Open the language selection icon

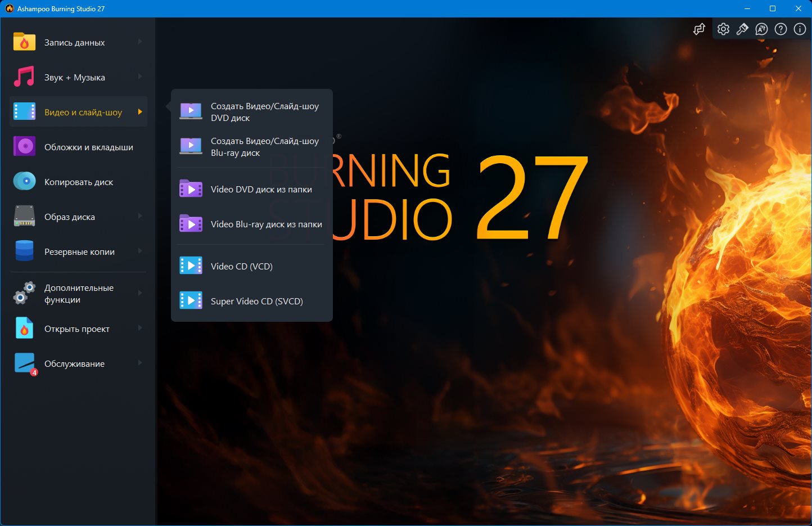click(761, 29)
